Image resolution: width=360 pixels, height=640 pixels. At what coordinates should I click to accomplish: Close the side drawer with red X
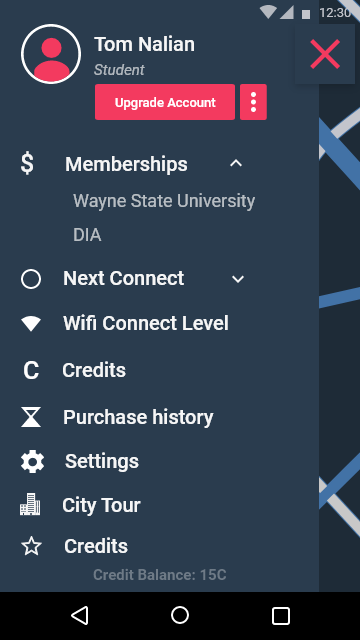(x=325, y=54)
